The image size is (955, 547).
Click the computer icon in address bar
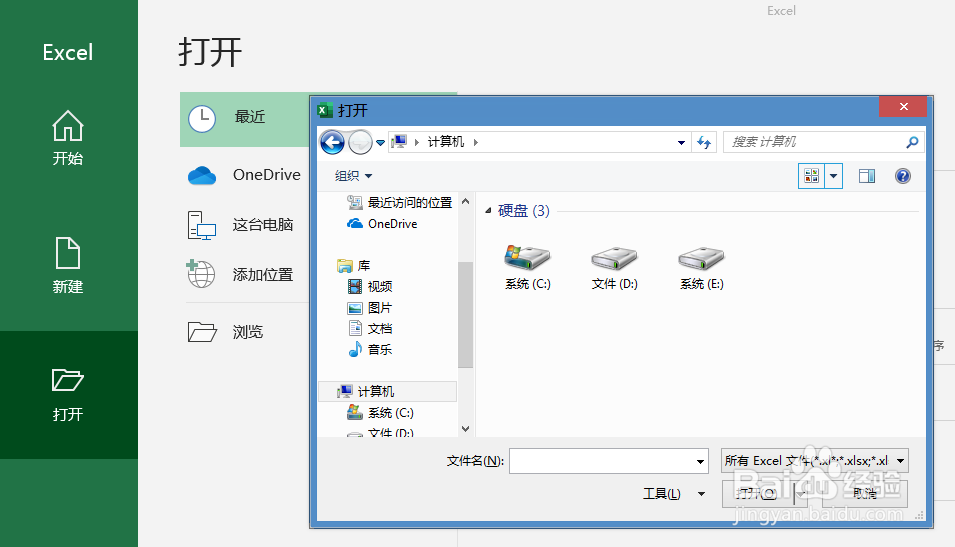(400, 142)
